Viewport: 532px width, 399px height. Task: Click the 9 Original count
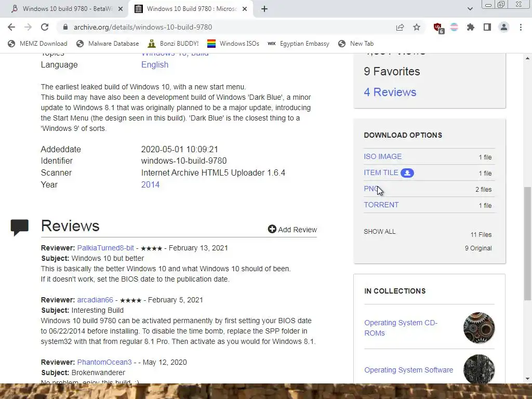pos(478,248)
